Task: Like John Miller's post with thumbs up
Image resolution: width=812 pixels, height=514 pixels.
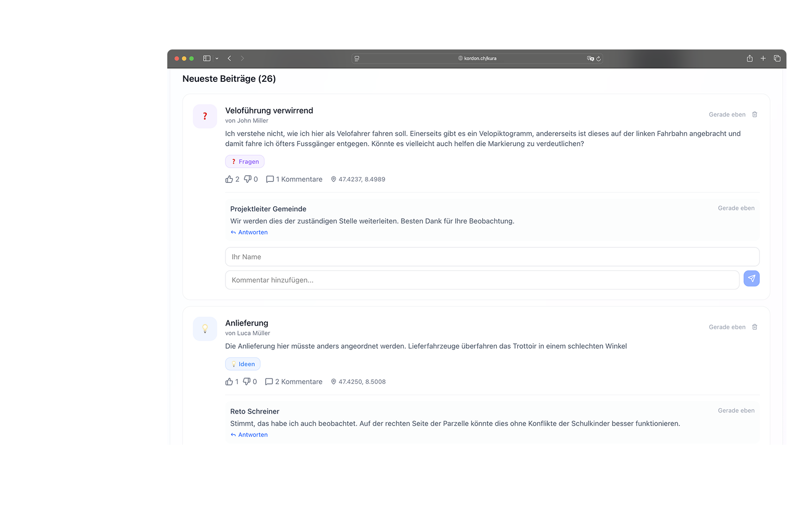Action: pos(229,179)
